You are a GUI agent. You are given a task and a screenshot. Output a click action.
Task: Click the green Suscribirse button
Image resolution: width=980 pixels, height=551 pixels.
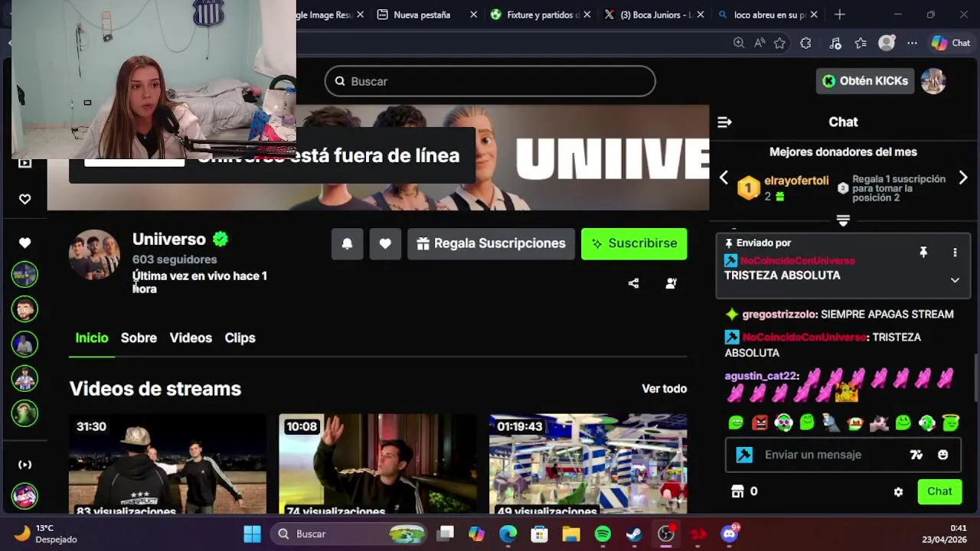tap(634, 243)
